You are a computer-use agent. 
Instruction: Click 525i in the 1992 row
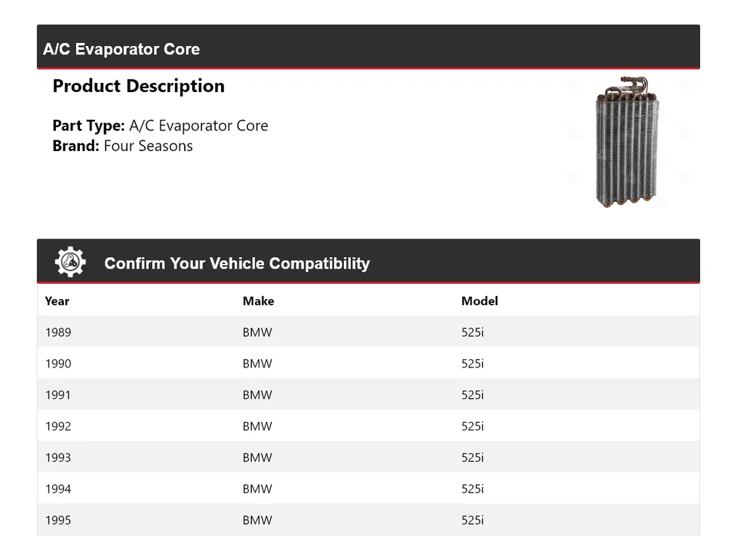tap(472, 427)
